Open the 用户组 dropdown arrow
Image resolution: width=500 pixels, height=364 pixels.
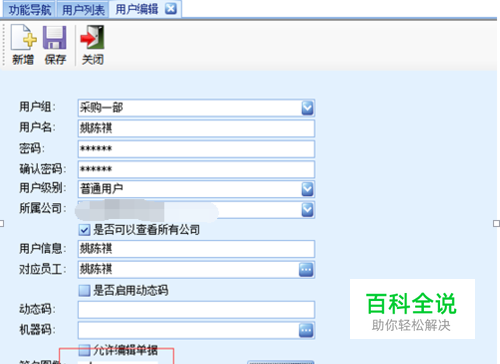pos(307,108)
